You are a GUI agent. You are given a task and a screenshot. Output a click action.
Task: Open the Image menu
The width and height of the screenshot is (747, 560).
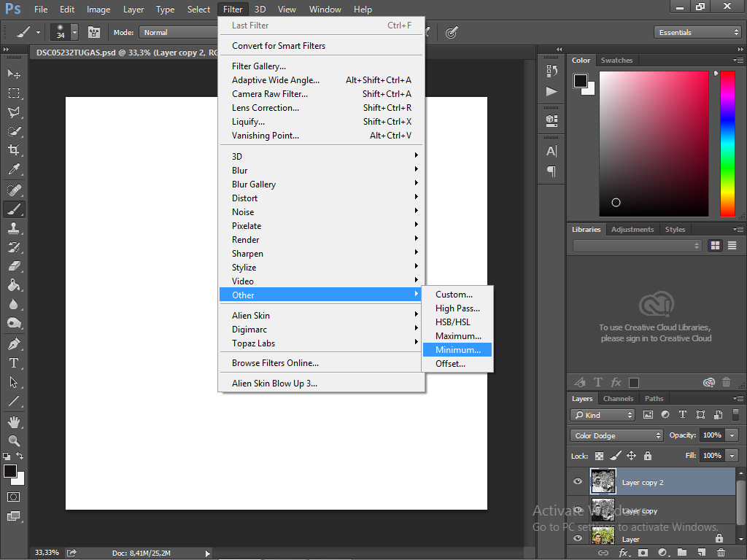(98, 9)
